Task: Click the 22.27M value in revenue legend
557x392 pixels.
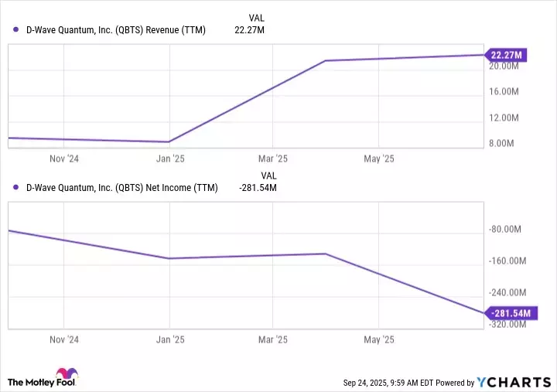Action: point(250,29)
